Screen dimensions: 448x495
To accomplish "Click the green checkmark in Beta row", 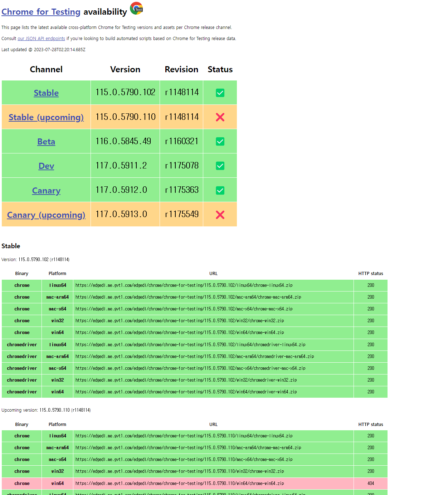I will tap(220, 142).
